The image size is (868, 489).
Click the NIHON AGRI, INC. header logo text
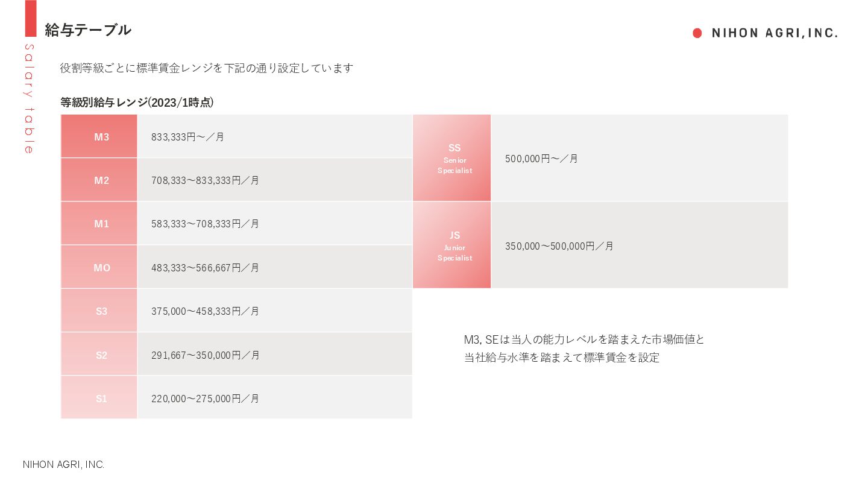coord(775,33)
